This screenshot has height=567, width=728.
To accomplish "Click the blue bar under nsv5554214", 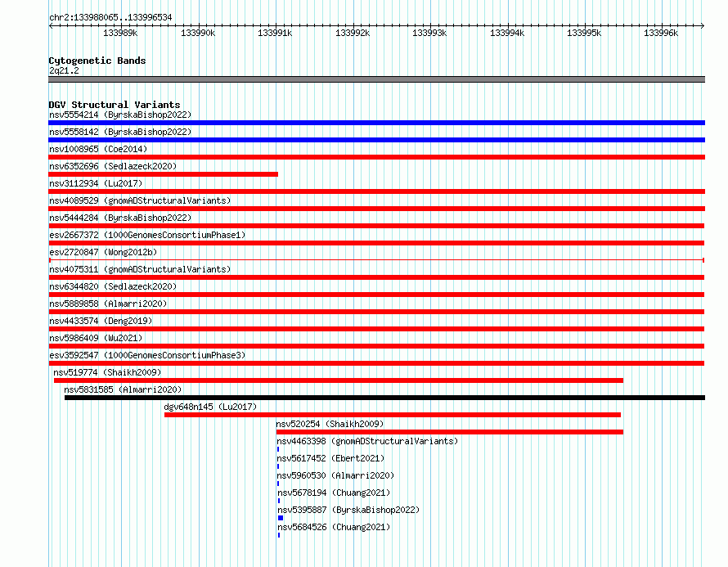I will coord(376,123).
